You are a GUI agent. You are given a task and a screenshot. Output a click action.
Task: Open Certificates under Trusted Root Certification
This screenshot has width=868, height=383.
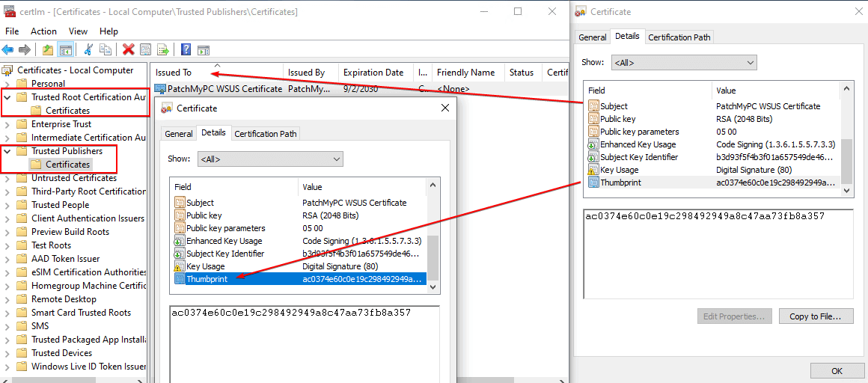point(67,111)
